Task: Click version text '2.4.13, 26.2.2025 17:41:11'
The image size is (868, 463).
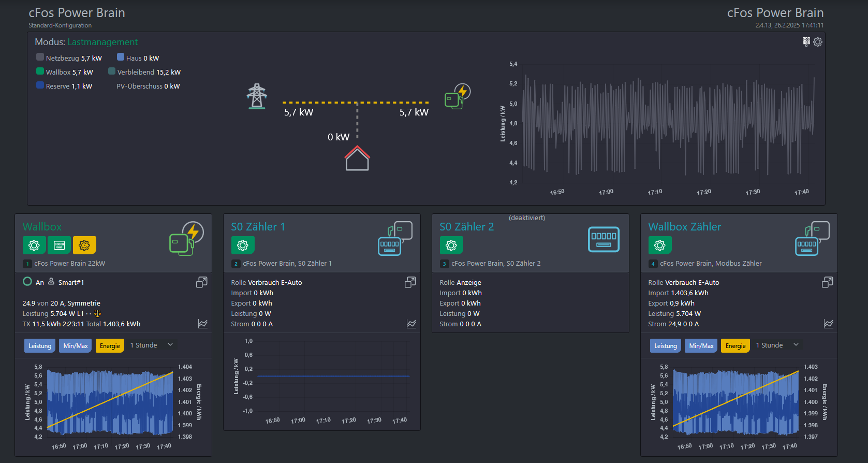Action: (789, 25)
